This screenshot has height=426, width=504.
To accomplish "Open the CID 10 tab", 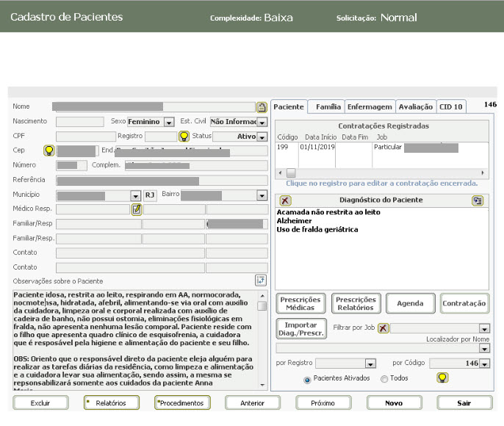I will pos(451,107).
